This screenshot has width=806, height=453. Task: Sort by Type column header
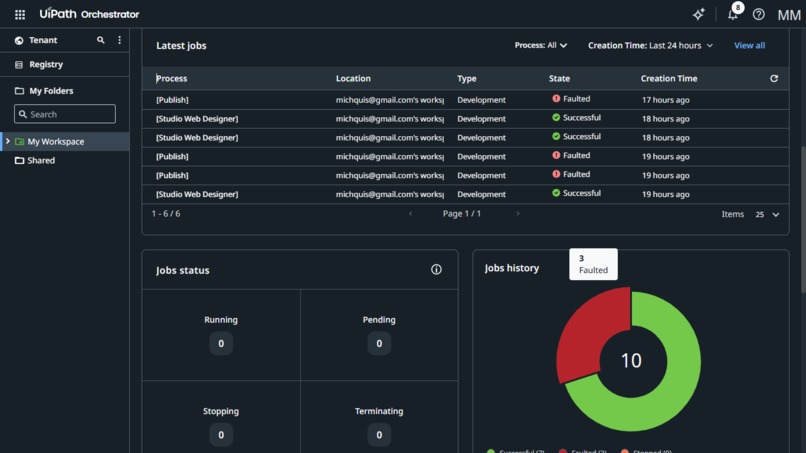[x=467, y=79]
